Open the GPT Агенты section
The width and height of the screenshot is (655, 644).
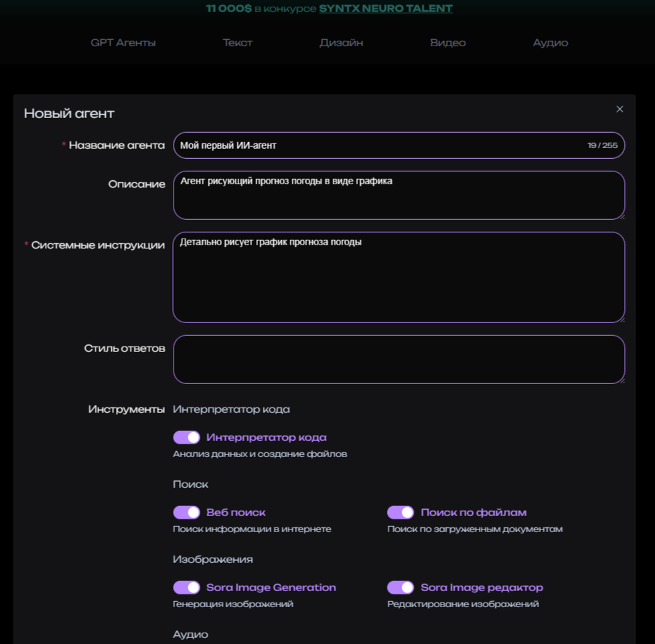pyautogui.click(x=123, y=43)
